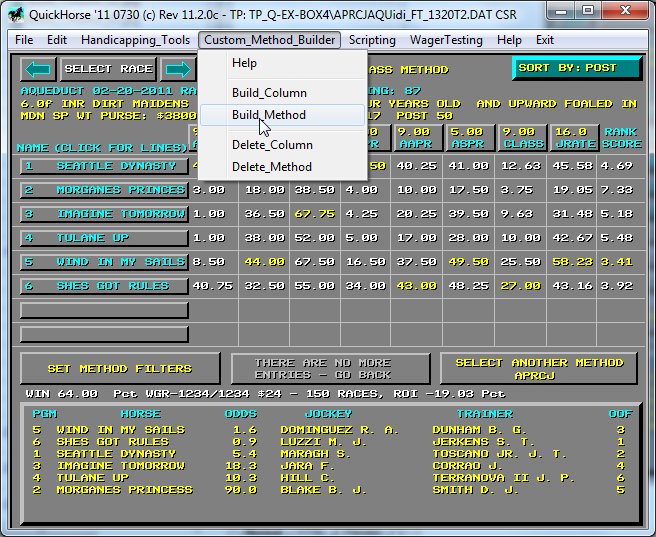Screen dimensions: 656x537
Task: Open the Scripting menu
Action: point(372,40)
